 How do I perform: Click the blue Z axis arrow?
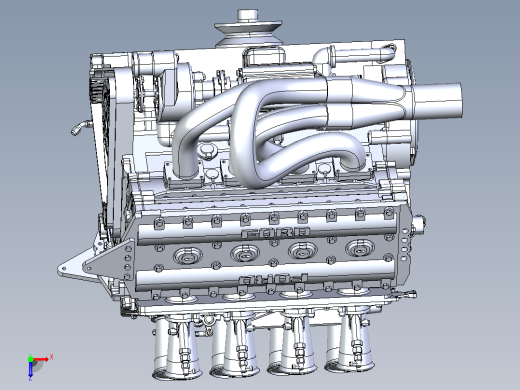(x=30, y=369)
